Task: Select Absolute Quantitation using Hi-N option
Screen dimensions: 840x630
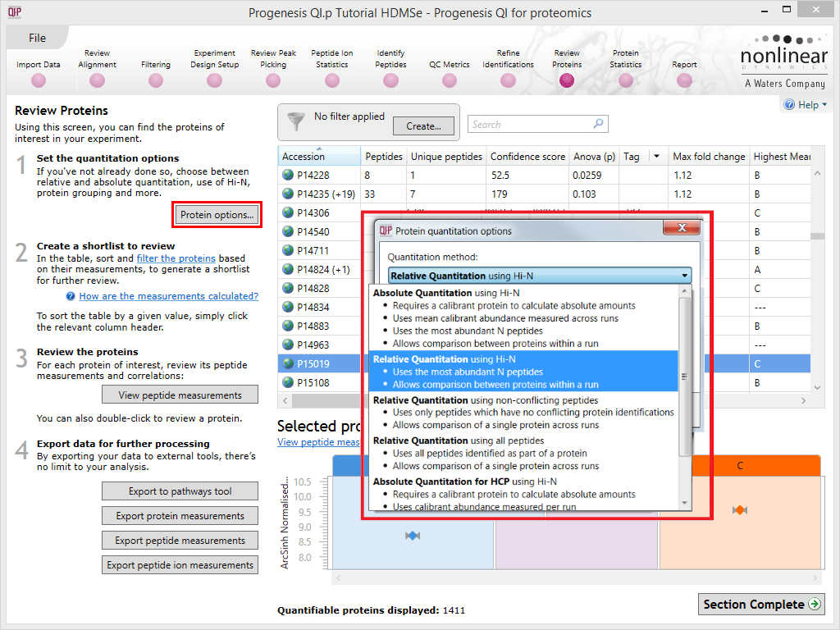Action: [x=524, y=318]
